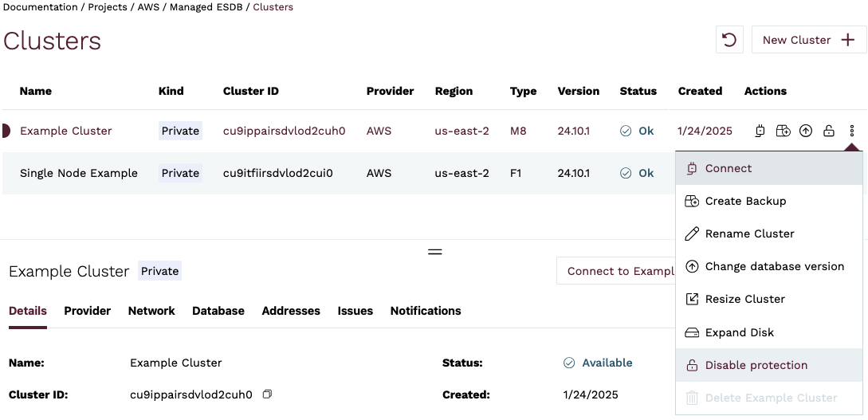Open the Addresses tab
Viewport: 868px width, 420px height.
tap(291, 311)
